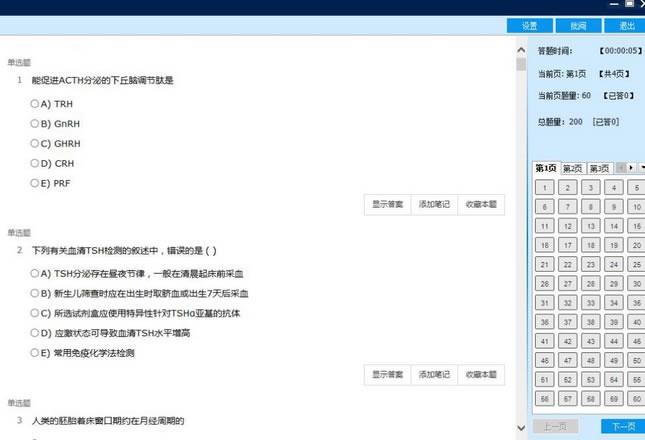Open the page tab list dropdown arrow
The image size is (645, 440).
[x=642, y=168]
